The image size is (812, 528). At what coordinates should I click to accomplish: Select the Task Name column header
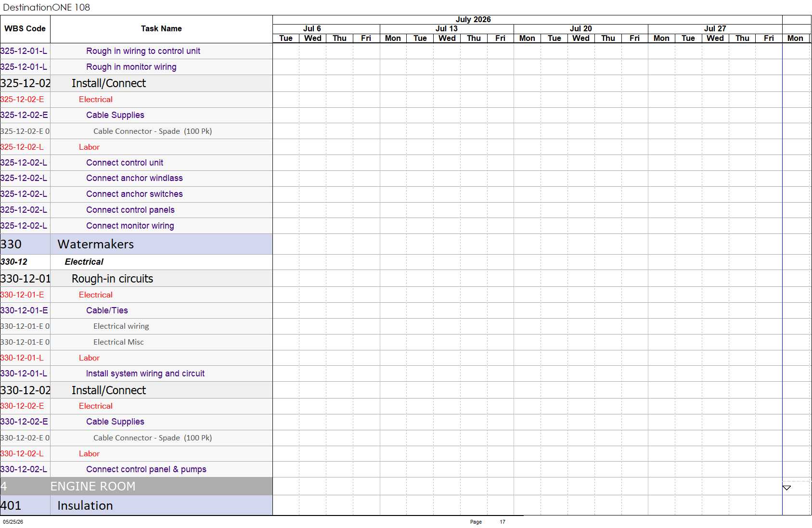(x=161, y=29)
